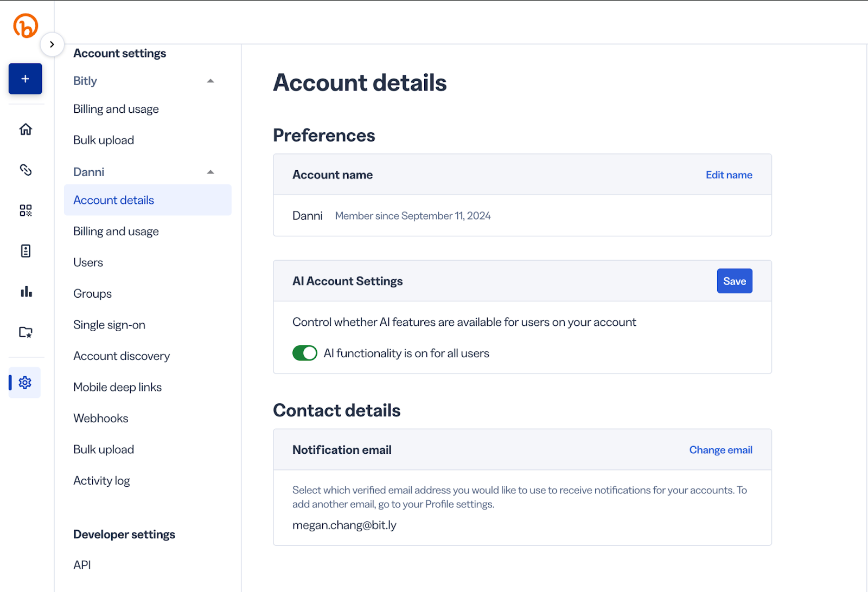Go to the Users settings page
The height and width of the screenshot is (592, 868).
coord(88,262)
